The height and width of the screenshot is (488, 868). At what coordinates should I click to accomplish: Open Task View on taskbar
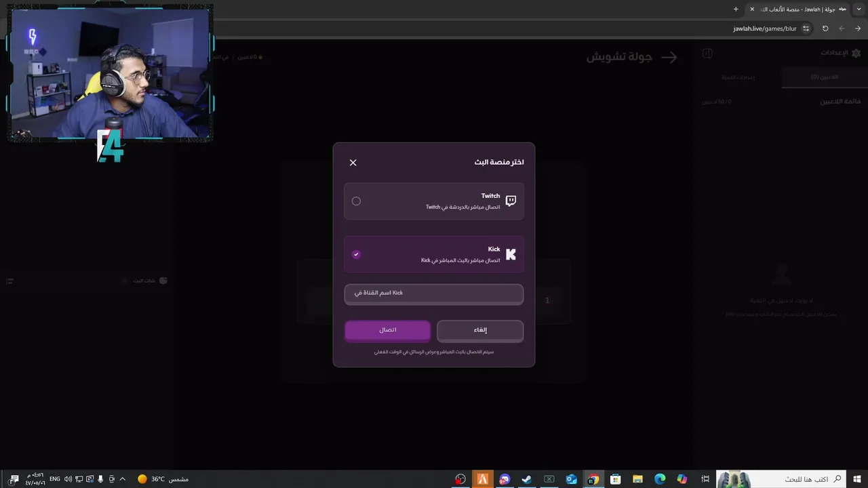[705, 479]
